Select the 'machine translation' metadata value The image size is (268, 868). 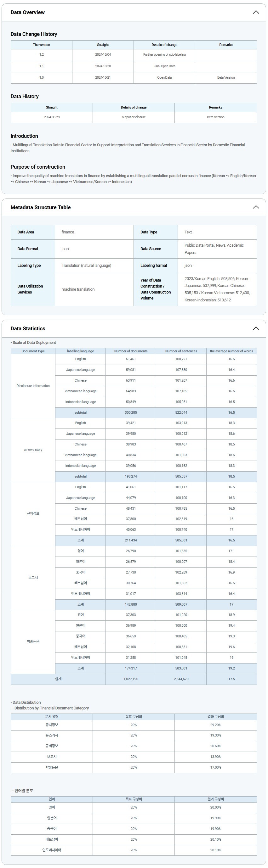[x=78, y=289]
